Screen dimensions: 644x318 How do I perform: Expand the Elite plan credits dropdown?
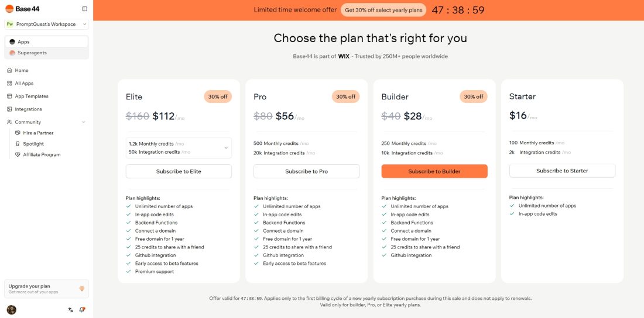[226, 148]
